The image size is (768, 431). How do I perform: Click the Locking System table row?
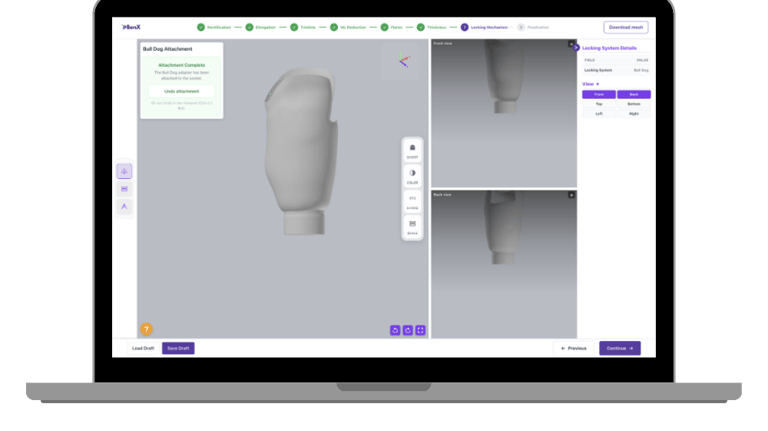pos(616,70)
